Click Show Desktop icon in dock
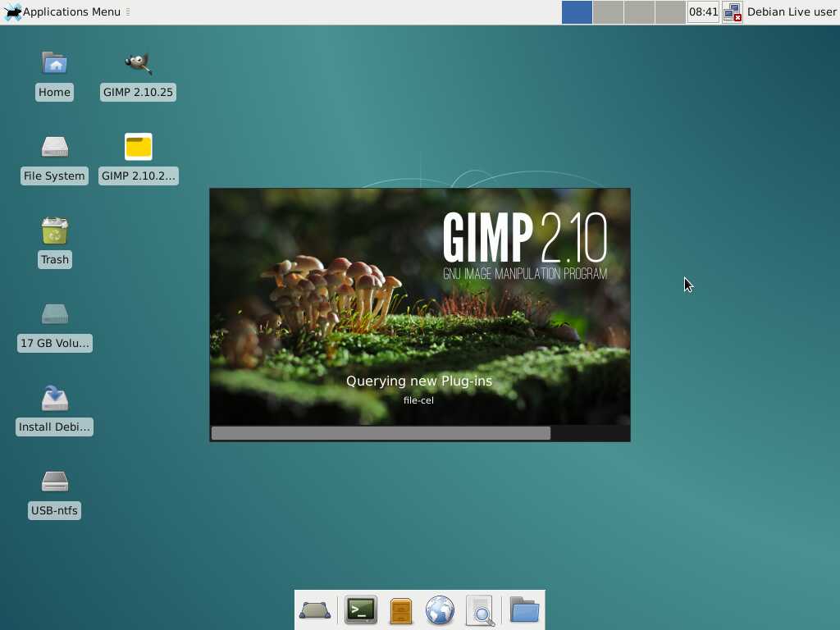 [315, 610]
